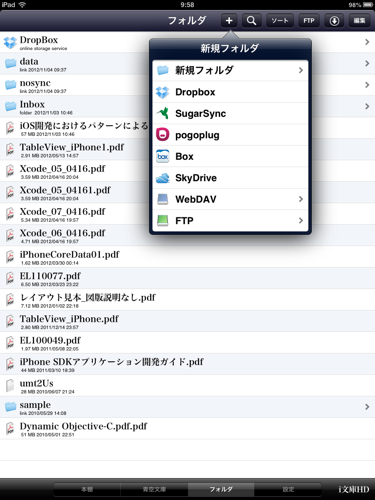Open PDF icon of Xcode_07_0416.pdf
375x500 pixels.
[x=10, y=214]
